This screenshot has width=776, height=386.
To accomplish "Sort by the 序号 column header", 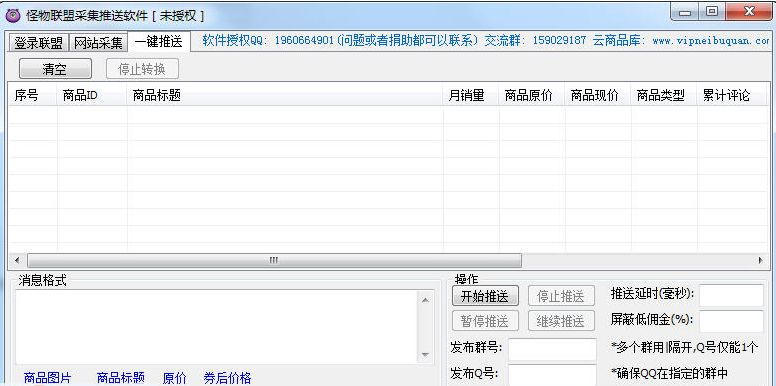I will coord(33,96).
